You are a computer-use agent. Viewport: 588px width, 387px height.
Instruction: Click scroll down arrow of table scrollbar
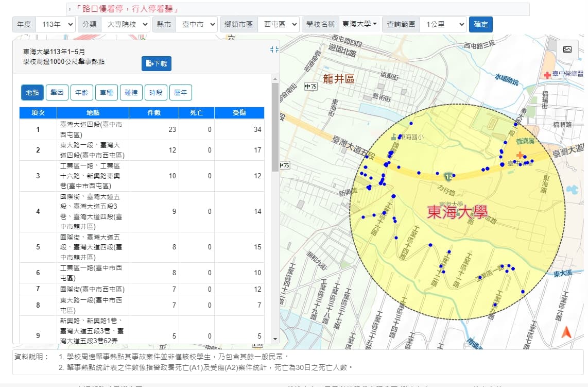[275, 339]
